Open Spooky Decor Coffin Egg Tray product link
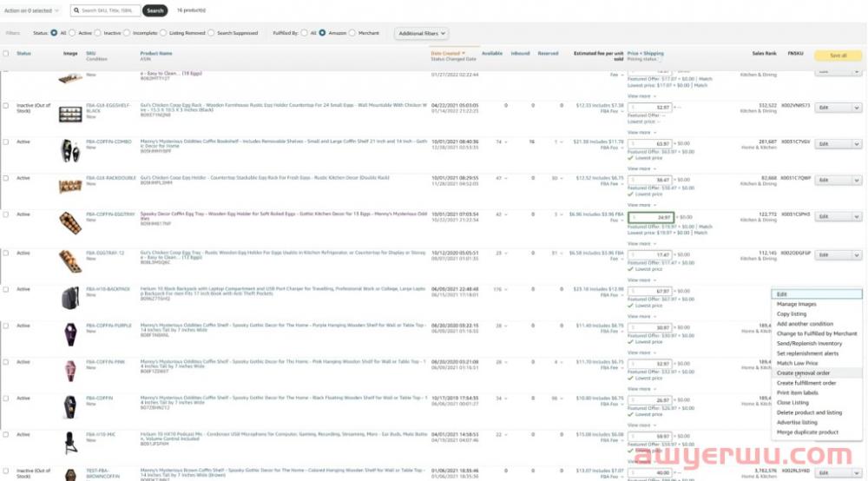The width and height of the screenshot is (868, 481). 284,216
